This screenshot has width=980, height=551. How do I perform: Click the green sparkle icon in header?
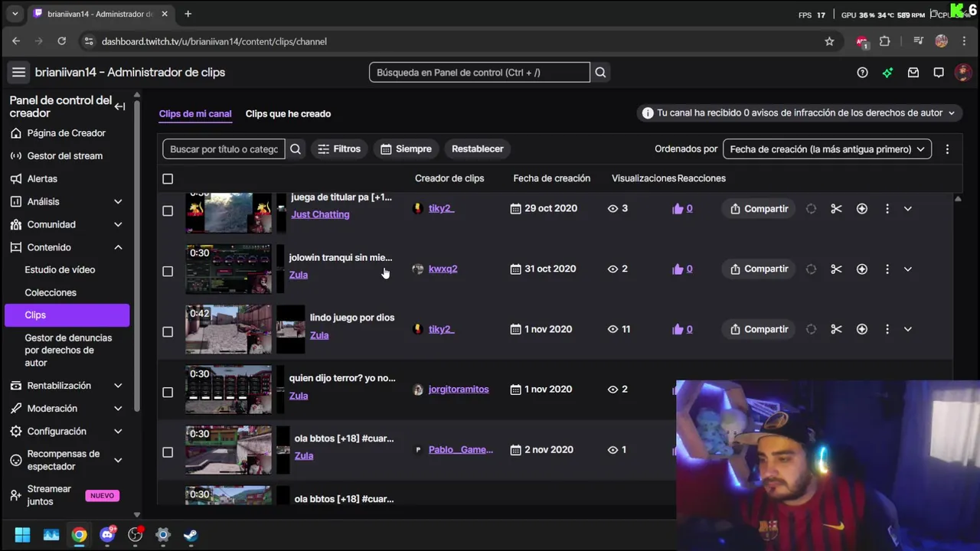(x=887, y=73)
